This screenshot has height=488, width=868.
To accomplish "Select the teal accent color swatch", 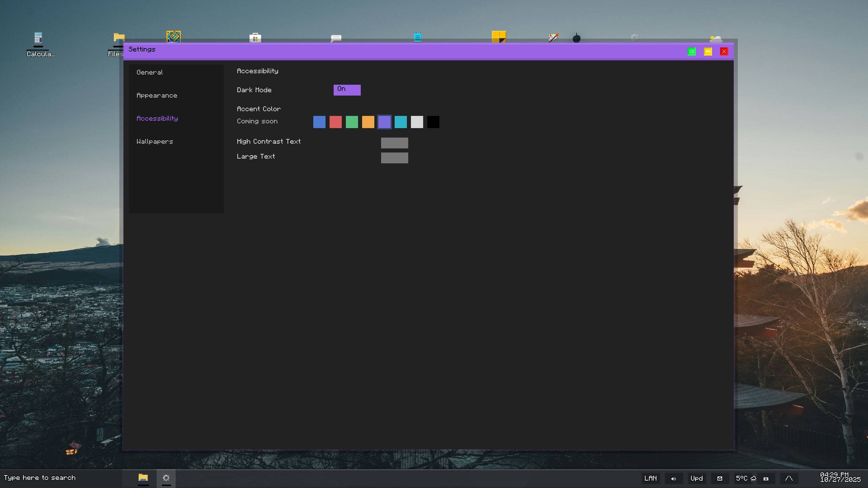I will point(400,122).
